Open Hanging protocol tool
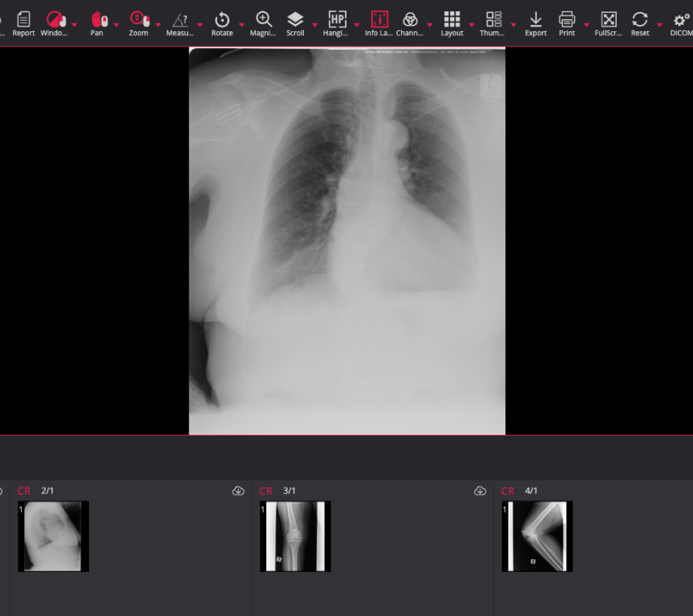 [336, 24]
